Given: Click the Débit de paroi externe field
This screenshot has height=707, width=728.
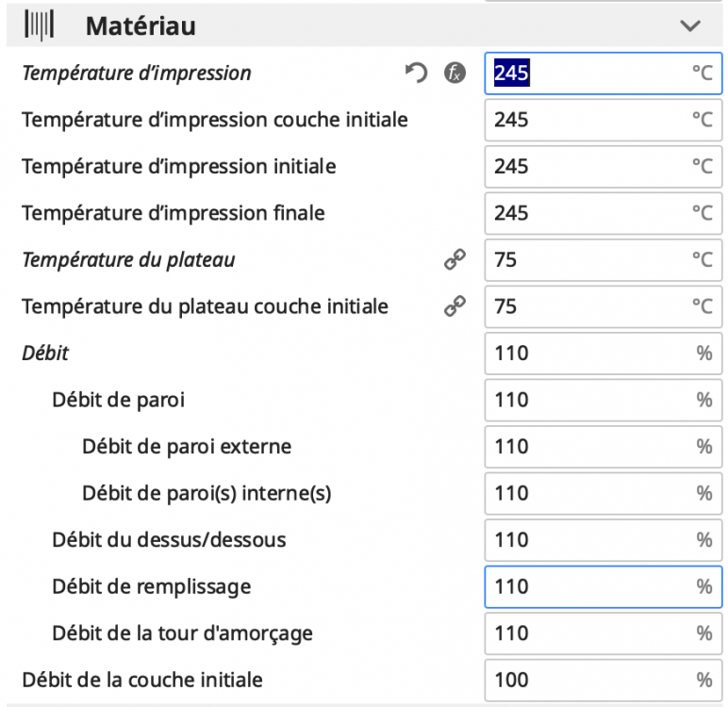Looking at the screenshot, I should (603, 447).
